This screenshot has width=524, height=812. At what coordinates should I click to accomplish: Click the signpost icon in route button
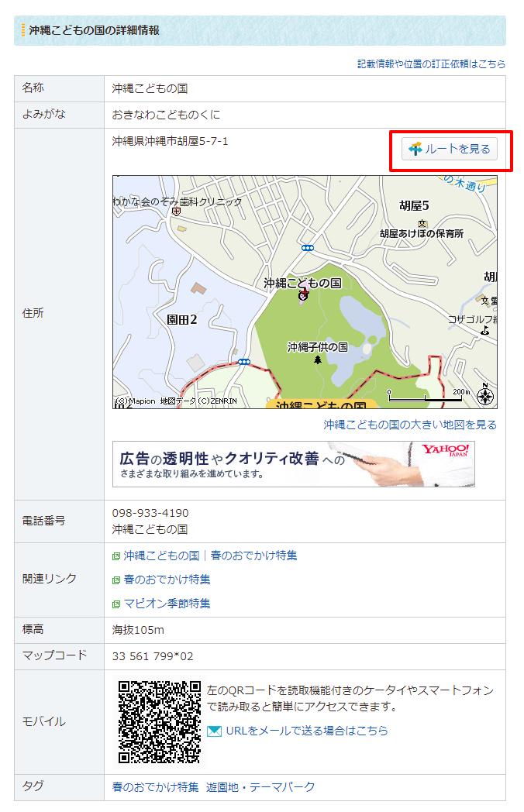(415, 149)
